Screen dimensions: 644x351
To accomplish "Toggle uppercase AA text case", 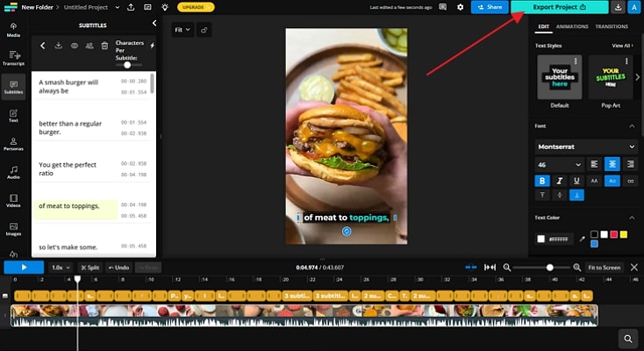I will (594, 181).
